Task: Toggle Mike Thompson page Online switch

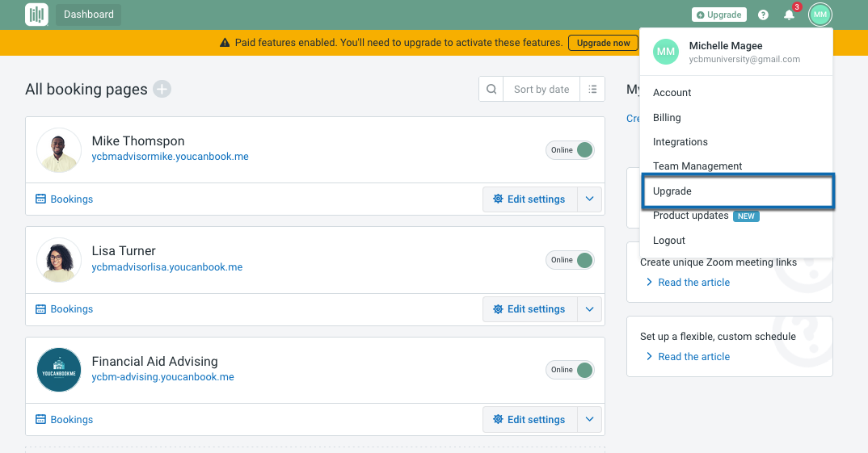Action: [570, 150]
